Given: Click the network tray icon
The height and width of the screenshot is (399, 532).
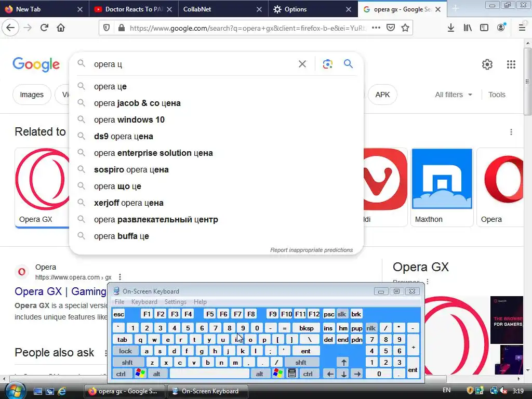Looking at the screenshot, I should [494, 391].
